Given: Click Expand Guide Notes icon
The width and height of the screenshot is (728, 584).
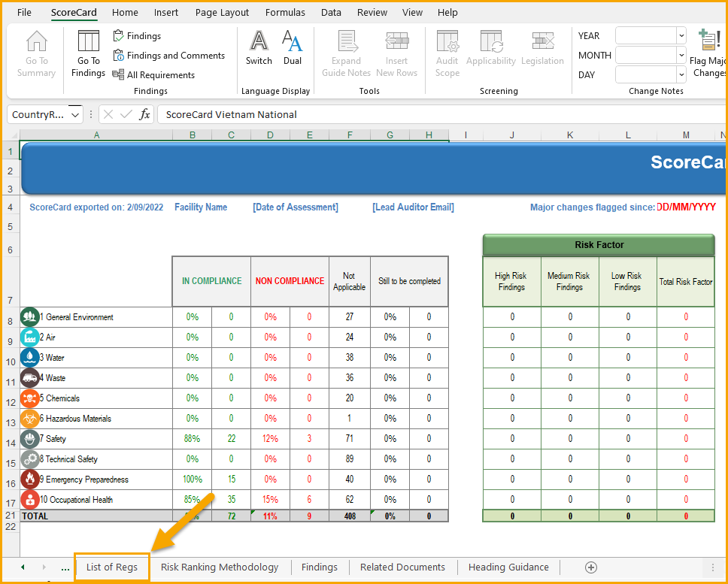Looking at the screenshot, I should click(347, 41).
